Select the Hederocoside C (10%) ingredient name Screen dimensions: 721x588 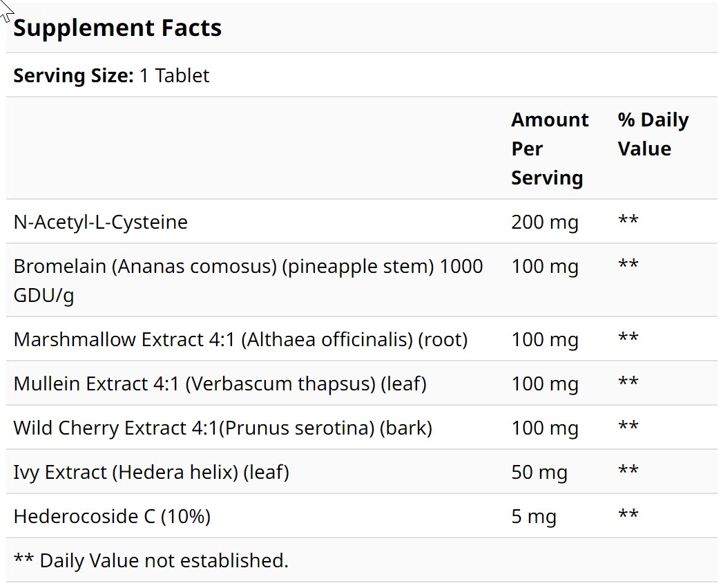pos(112,516)
